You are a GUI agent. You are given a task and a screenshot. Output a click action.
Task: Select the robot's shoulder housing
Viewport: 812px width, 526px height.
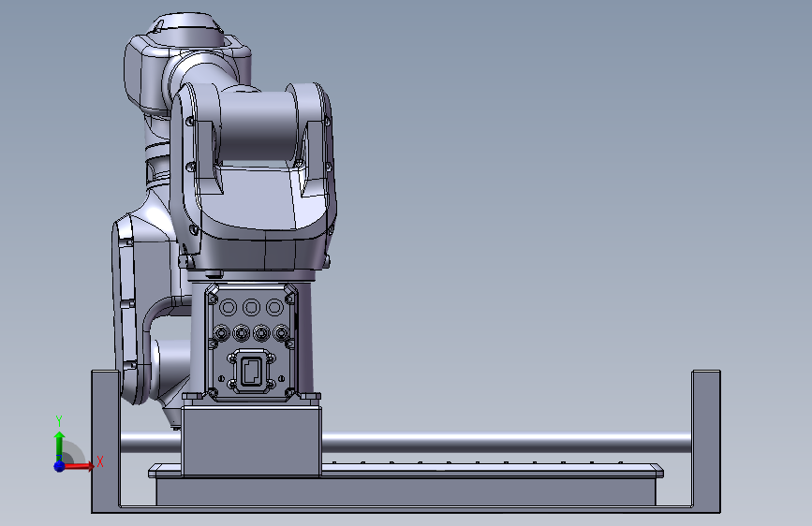(254, 207)
